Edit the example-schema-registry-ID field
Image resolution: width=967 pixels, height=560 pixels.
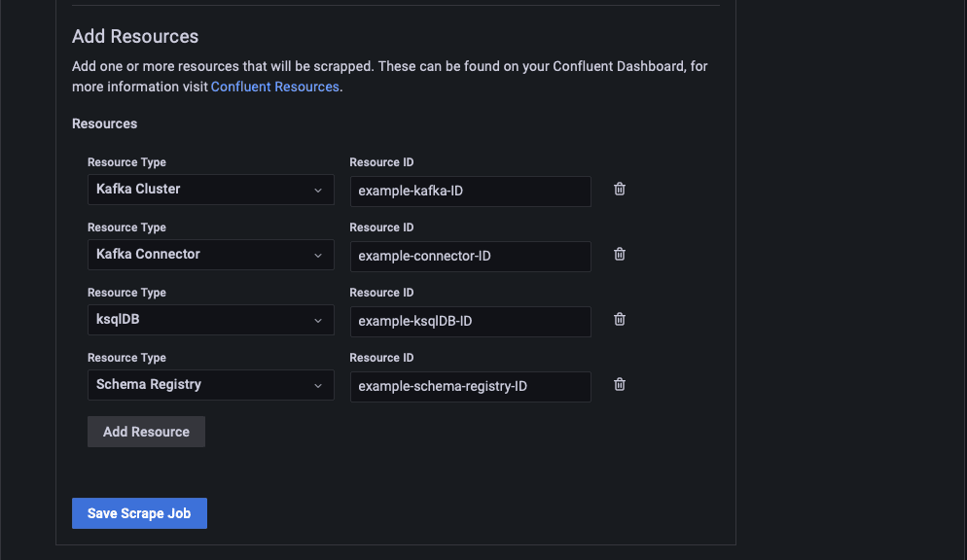click(x=470, y=387)
